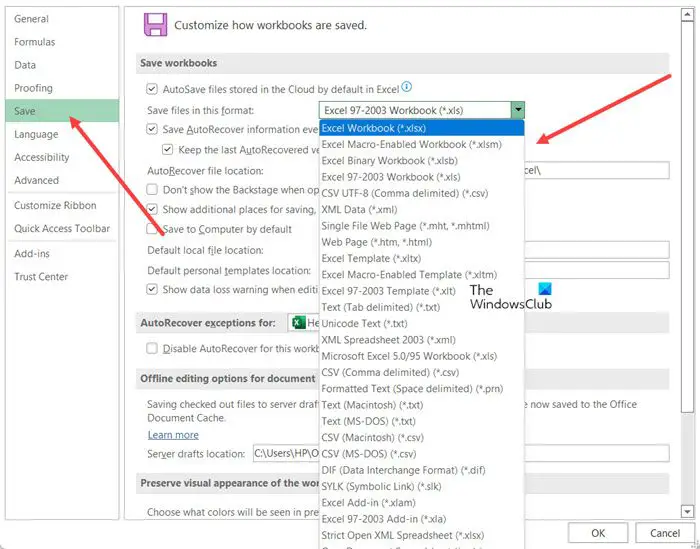
Task: Click the OK button
Action: [x=598, y=533]
